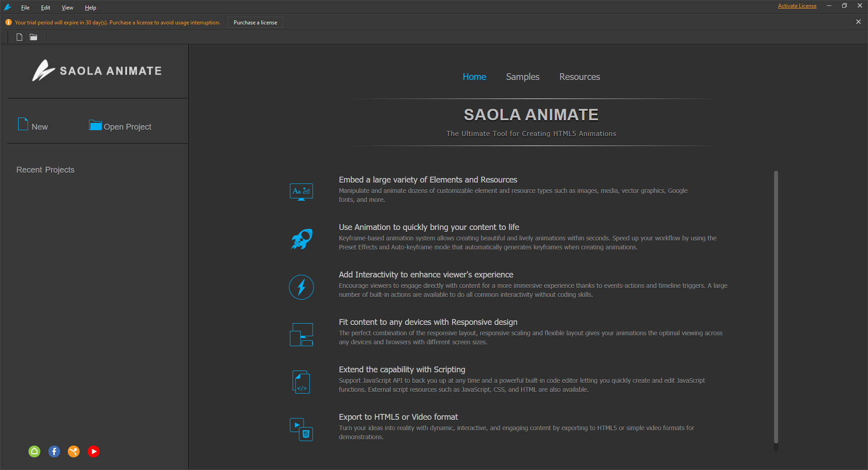Open the View menu

coord(67,8)
